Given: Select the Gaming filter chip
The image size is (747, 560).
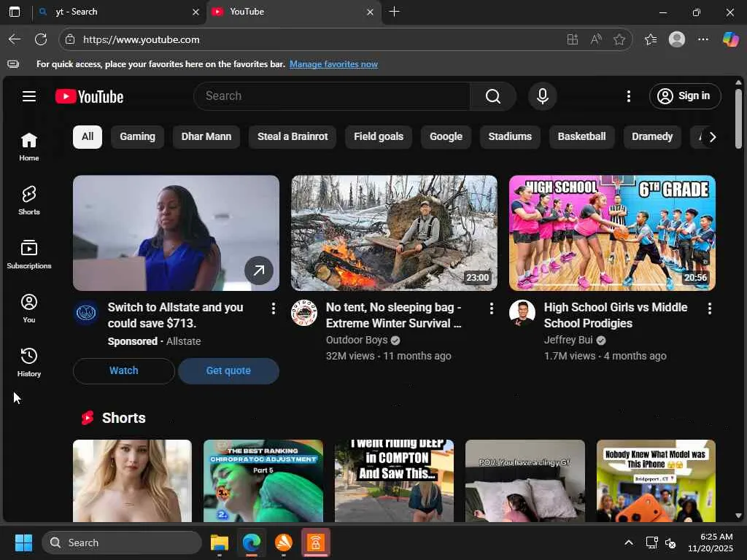Looking at the screenshot, I should click(x=137, y=137).
